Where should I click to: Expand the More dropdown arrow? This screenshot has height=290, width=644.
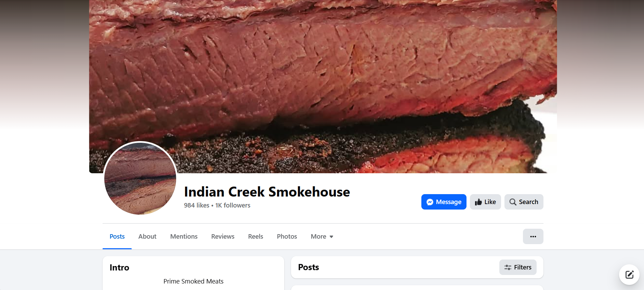coord(331,237)
